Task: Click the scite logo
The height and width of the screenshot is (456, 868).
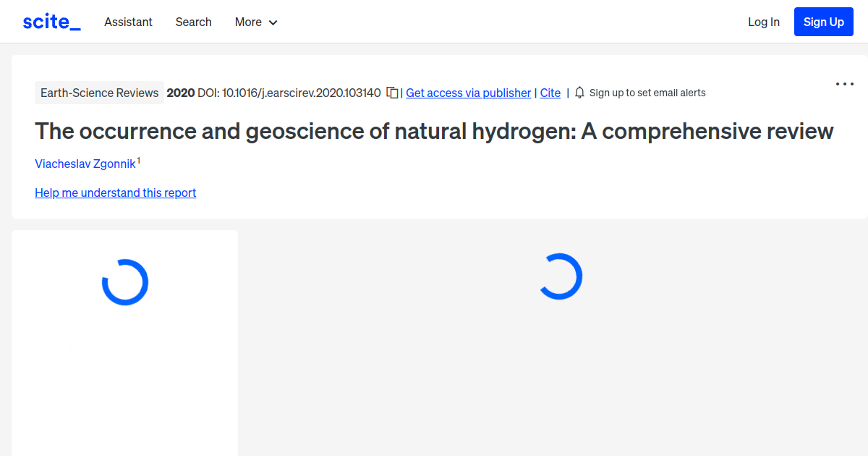Action: click(x=51, y=21)
